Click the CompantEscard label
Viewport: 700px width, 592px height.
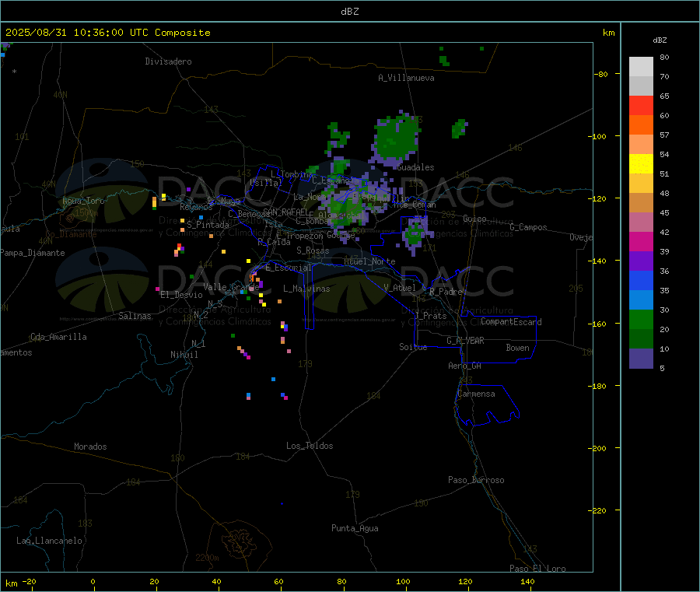click(x=511, y=322)
